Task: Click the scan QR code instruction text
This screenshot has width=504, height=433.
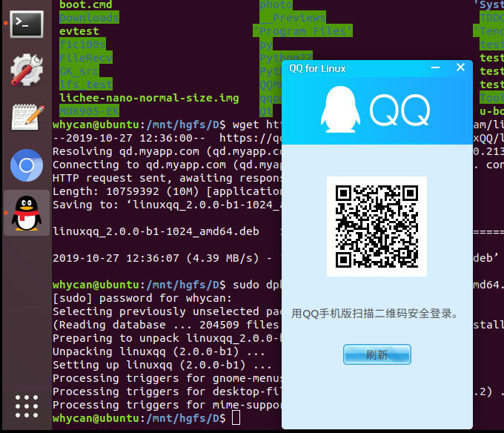Action: (x=375, y=314)
